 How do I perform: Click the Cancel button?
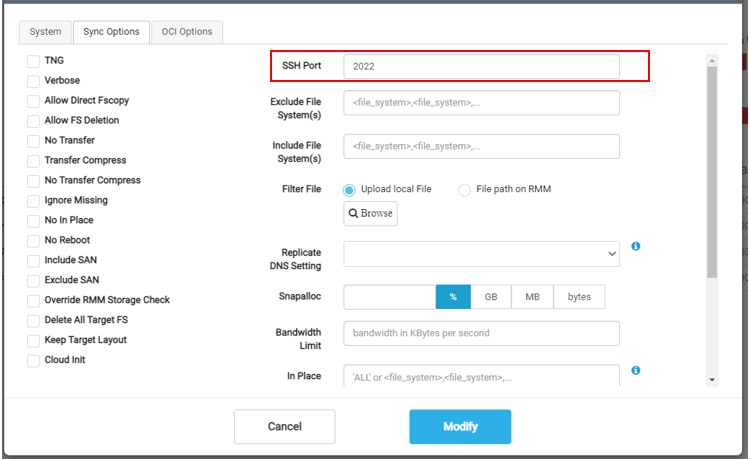[x=285, y=427]
